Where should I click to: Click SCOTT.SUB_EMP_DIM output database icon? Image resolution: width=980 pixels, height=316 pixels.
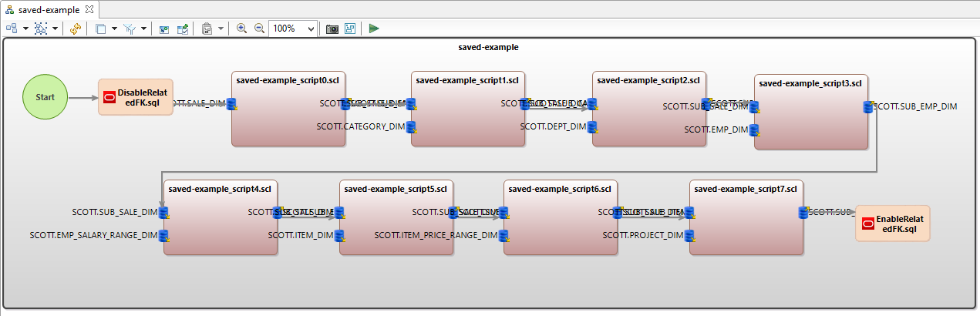tap(868, 106)
